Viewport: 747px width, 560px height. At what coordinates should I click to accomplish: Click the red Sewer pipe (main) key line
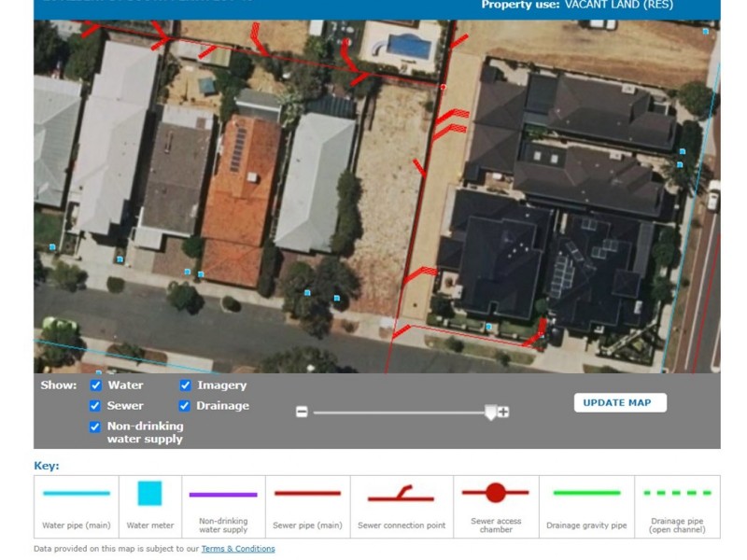point(307,494)
